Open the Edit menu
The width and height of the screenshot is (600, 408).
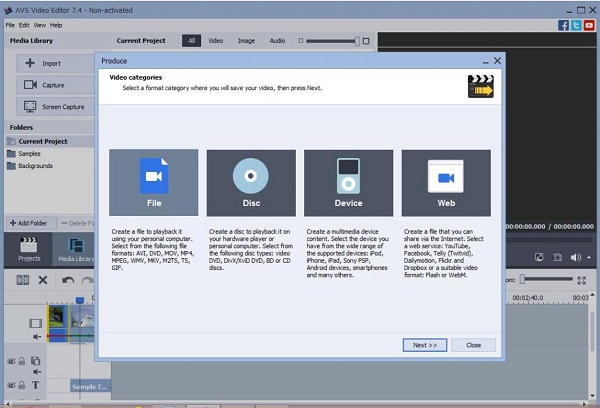coord(24,25)
